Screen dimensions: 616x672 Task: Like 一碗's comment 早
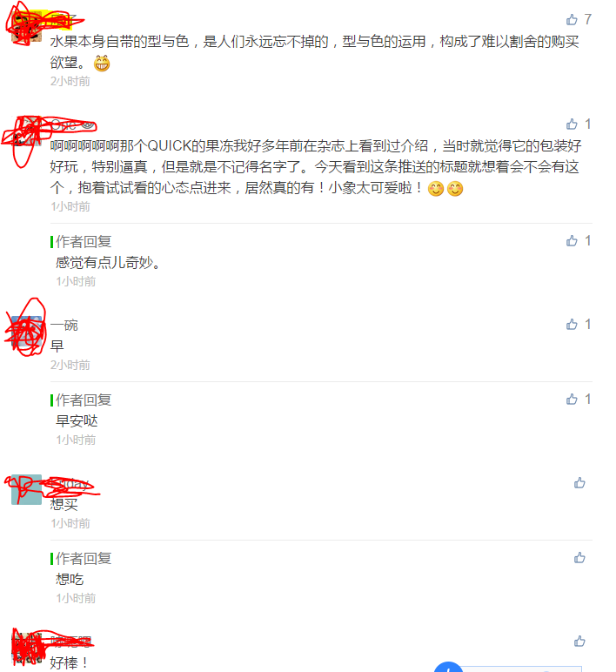coord(572,325)
